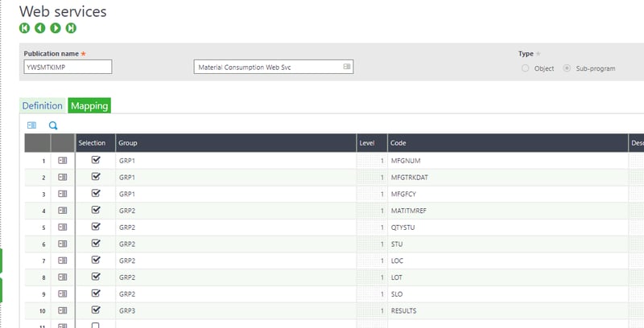Open lookup icon in description field
644x328 pixels.
[347, 67]
